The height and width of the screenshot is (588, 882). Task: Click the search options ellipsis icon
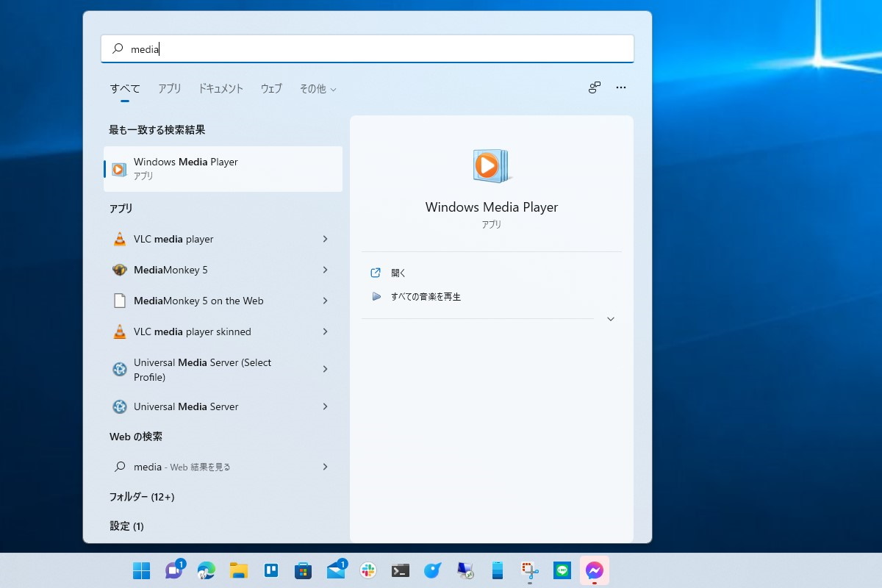pos(620,87)
